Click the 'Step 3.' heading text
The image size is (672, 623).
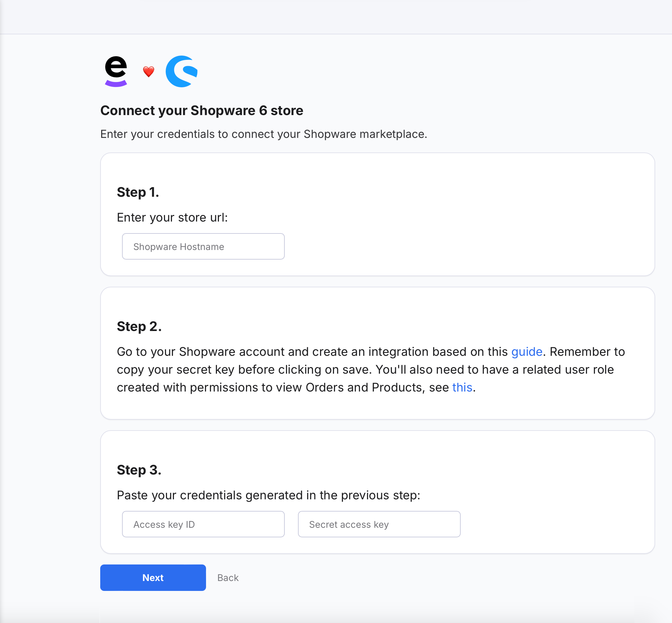coord(139,470)
